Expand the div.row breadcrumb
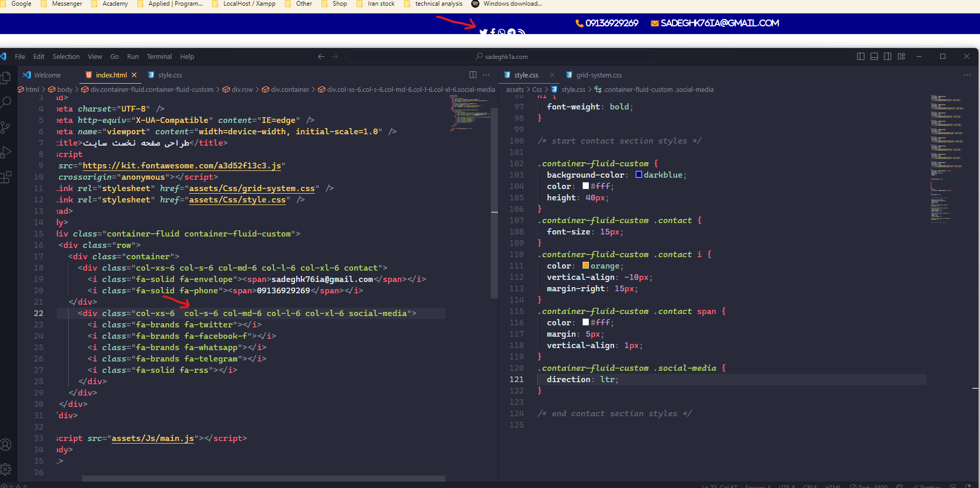This screenshot has height=488, width=980. click(238, 89)
